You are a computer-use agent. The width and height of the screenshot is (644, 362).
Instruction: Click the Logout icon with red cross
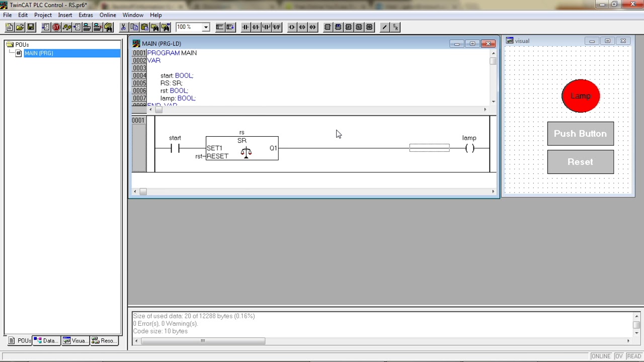click(98, 27)
